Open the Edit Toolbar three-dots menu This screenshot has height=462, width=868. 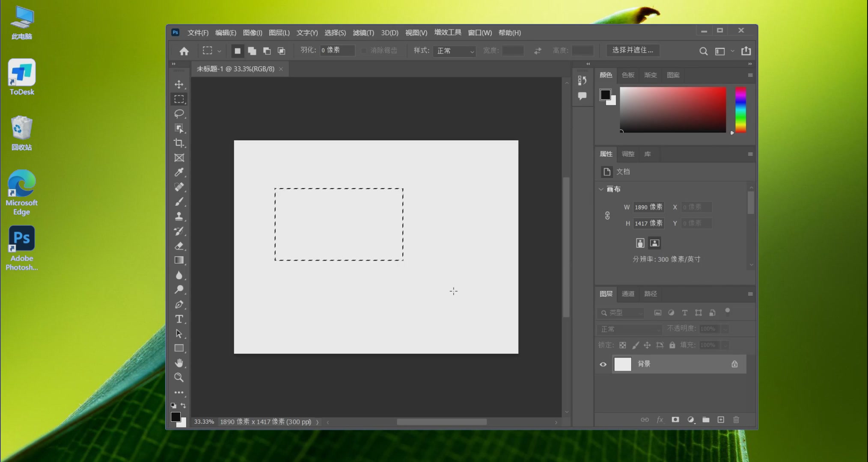pos(179,392)
